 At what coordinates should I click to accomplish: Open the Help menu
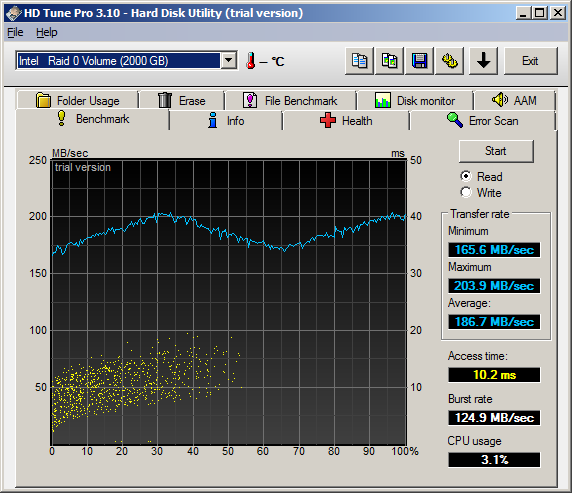46,32
